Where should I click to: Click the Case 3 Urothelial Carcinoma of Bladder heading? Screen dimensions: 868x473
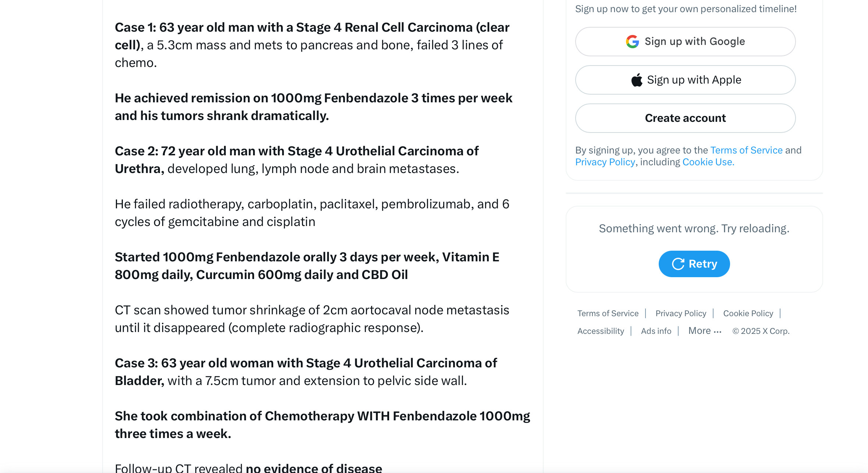pyautogui.click(x=306, y=363)
